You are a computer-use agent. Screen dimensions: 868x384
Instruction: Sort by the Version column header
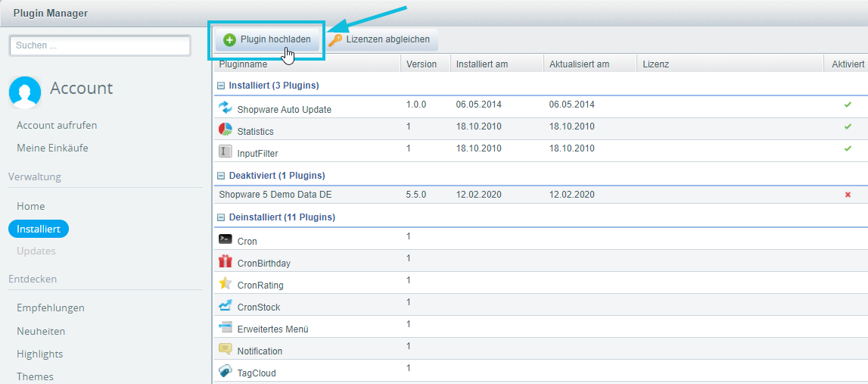(x=425, y=64)
